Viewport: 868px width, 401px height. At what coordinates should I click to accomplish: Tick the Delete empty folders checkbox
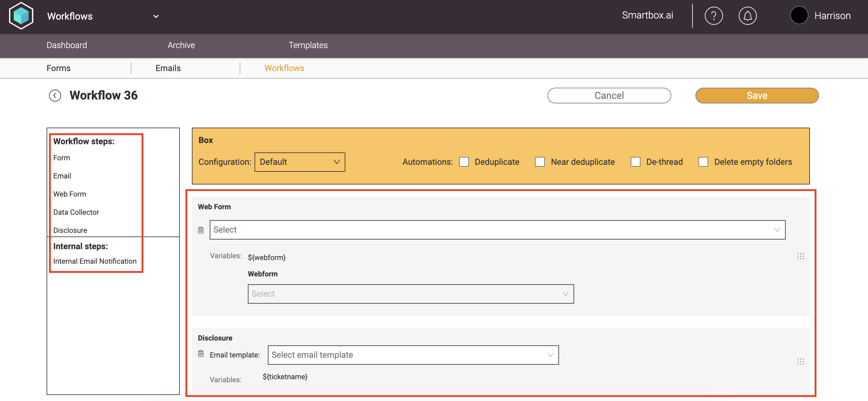(x=703, y=162)
